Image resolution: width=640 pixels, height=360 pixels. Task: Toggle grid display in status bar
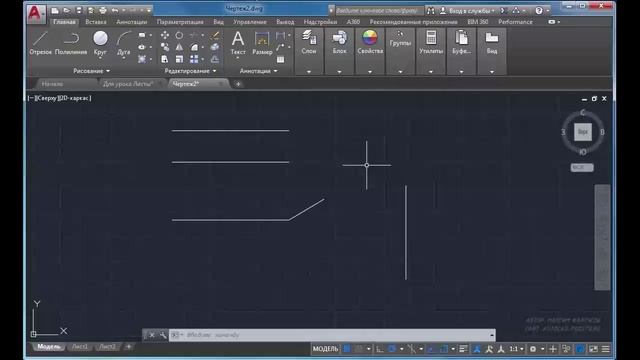point(347,349)
